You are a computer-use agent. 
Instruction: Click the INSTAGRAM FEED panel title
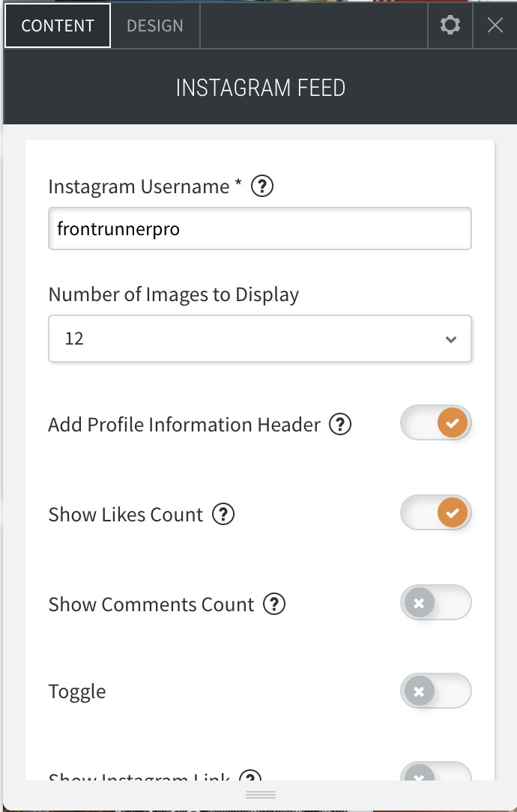pyautogui.click(x=261, y=88)
